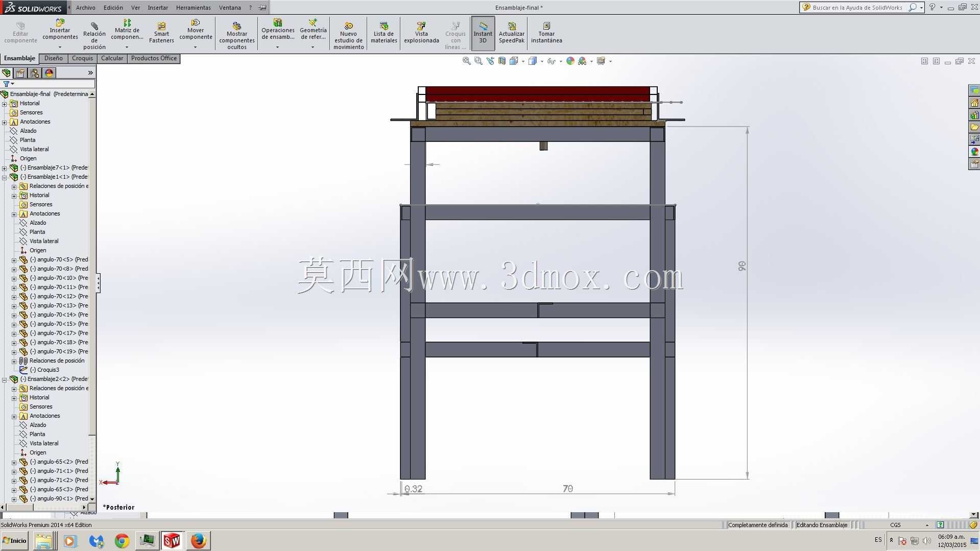Click CGS unit system status dropdown
This screenshot has width=980, height=551.
909,525
